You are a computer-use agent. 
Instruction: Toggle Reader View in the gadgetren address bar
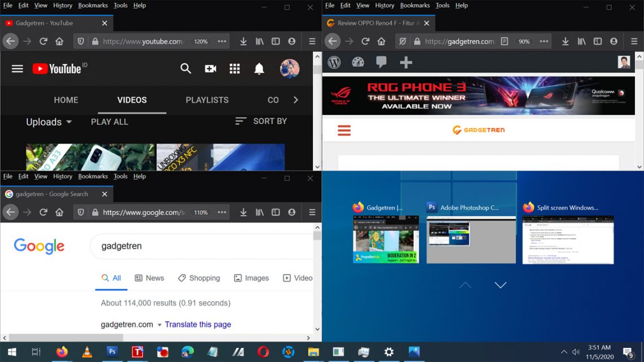coord(504,41)
